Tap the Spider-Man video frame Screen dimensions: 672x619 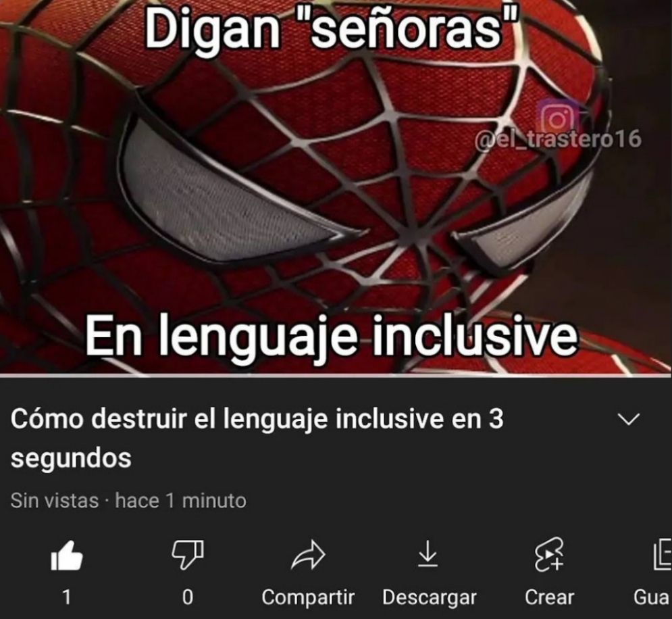(336, 187)
